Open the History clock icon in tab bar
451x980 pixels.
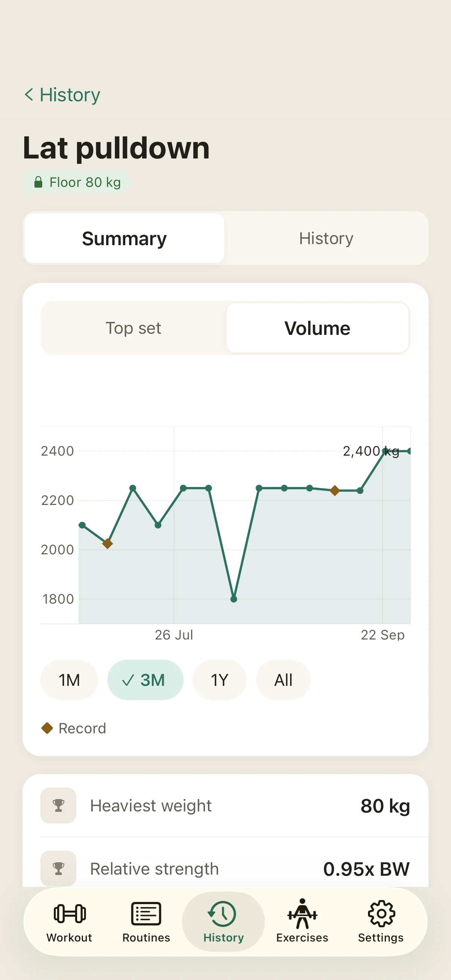click(x=222, y=913)
